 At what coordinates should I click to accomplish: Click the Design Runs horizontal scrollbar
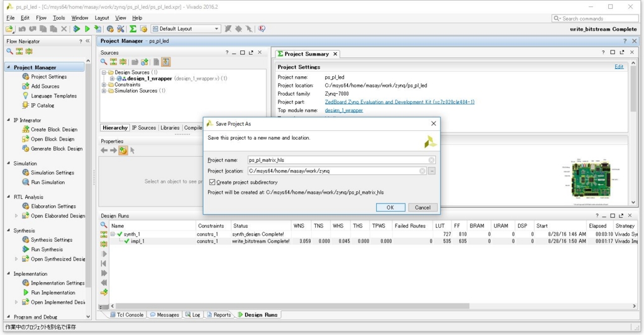tap(292, 306)
